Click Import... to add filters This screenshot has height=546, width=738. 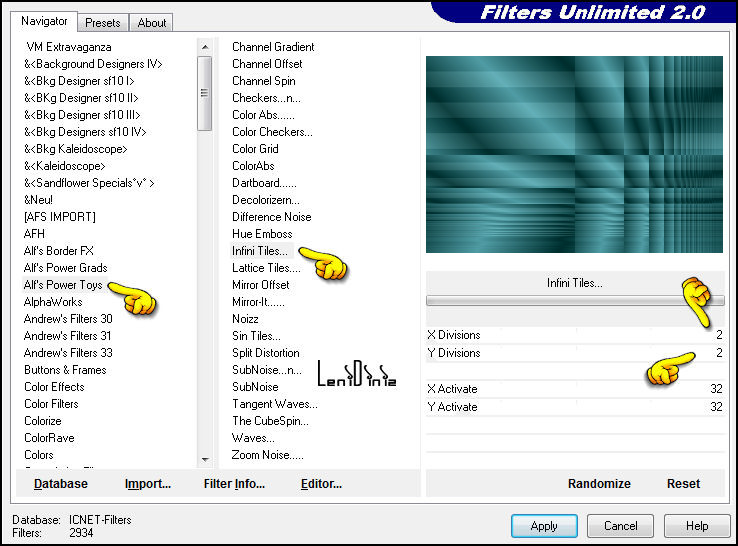148,483
